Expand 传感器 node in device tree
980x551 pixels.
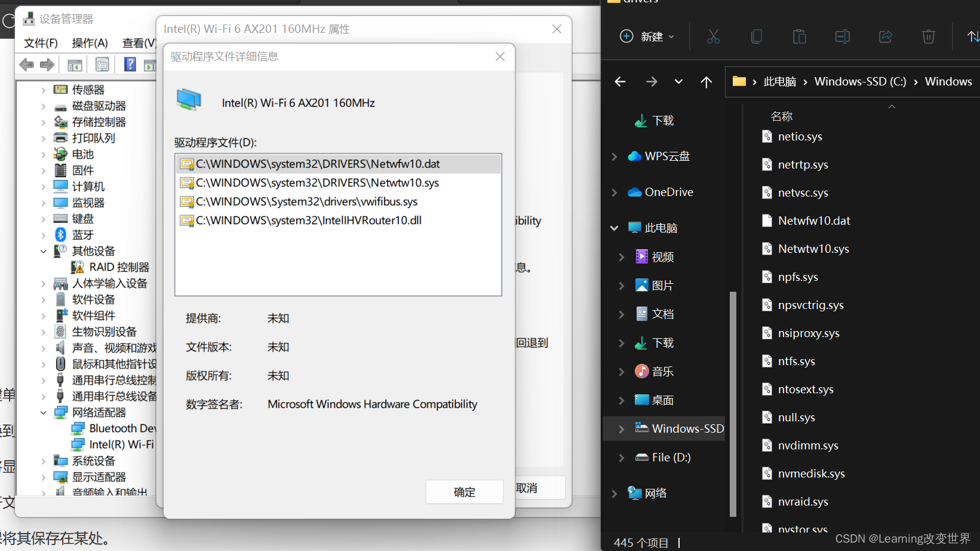(x=43, y=90)
